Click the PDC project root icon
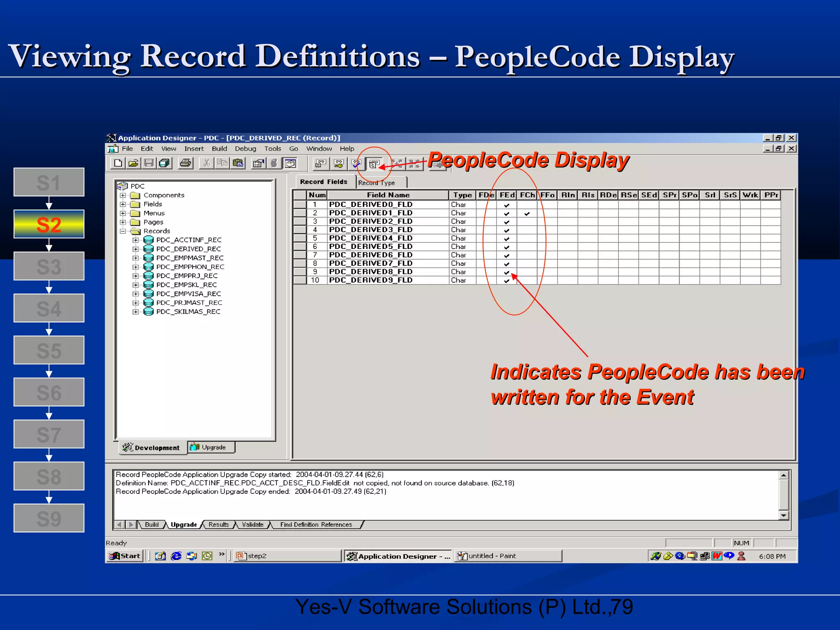 [x=123, y=186]
